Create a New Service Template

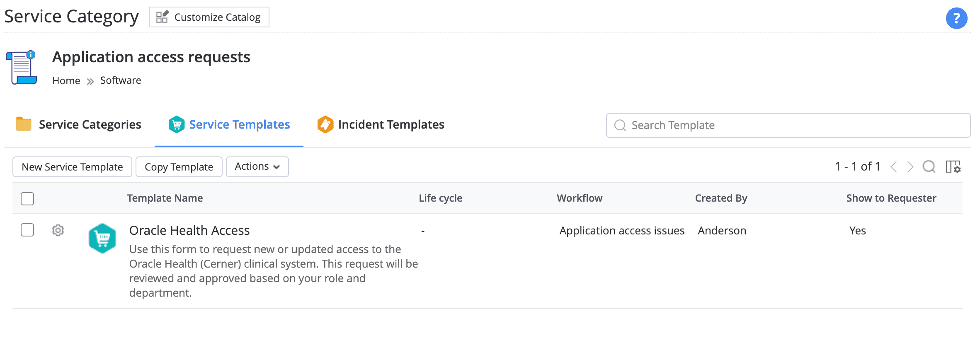(72, 167)
